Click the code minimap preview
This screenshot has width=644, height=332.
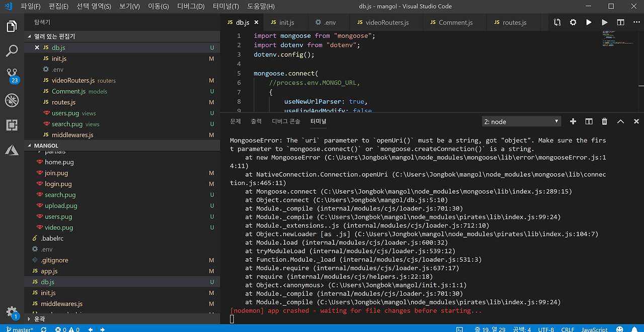point(616,39)
